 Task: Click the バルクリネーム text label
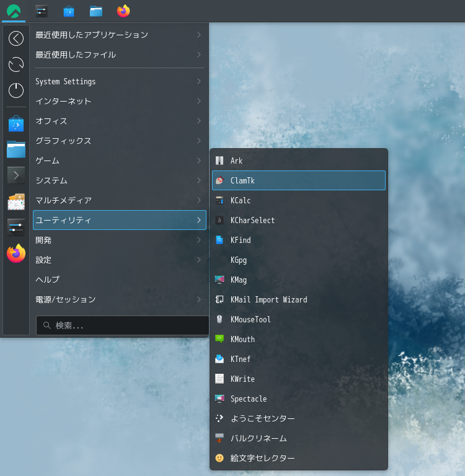[259, 438]
